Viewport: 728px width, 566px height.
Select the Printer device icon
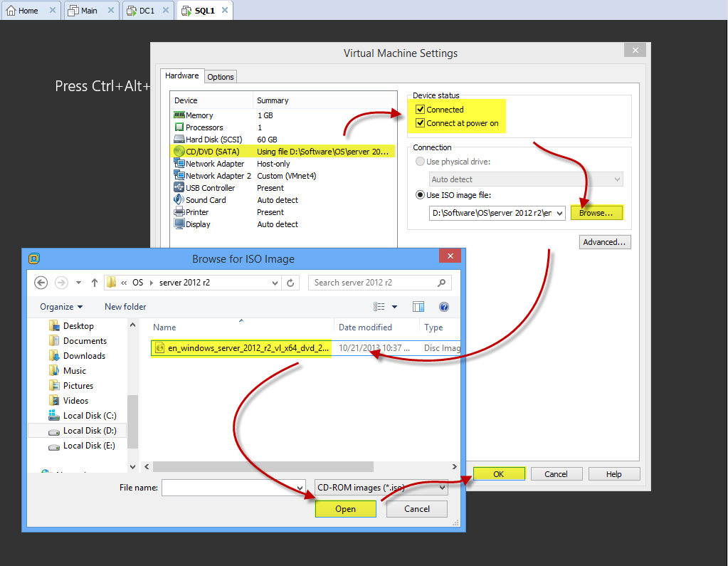tap(179, 211)
